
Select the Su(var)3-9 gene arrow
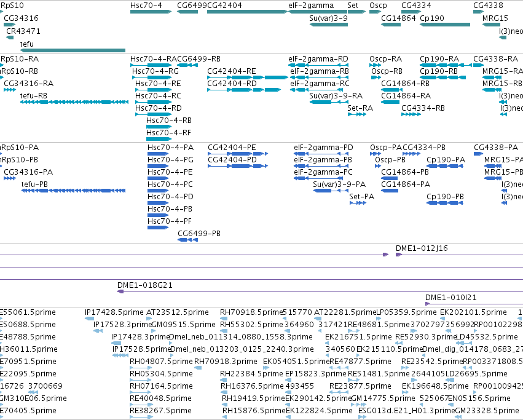(x=329, y=25)
